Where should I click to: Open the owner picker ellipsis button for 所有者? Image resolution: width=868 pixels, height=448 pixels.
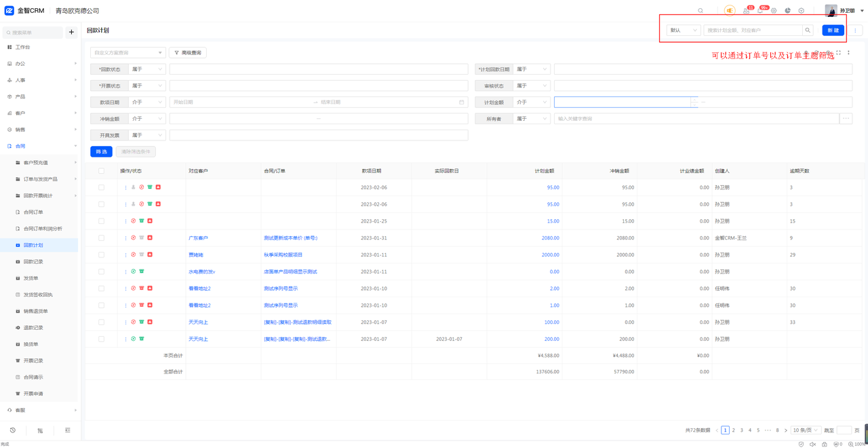(846, 119)
